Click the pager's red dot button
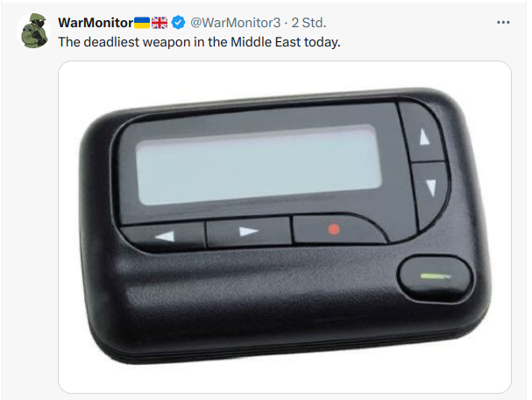This screenshot has height=400, width=532. pos(334,230)
